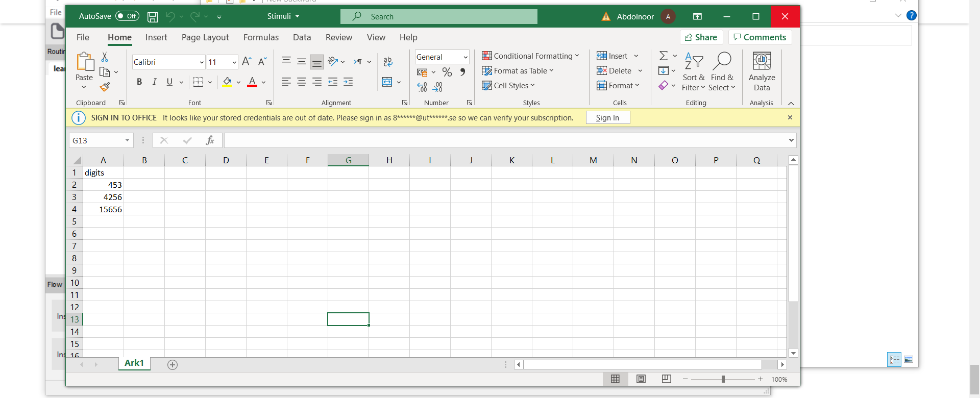
Task: Click the Decrease Indent icon
Action: coord(333,82)
